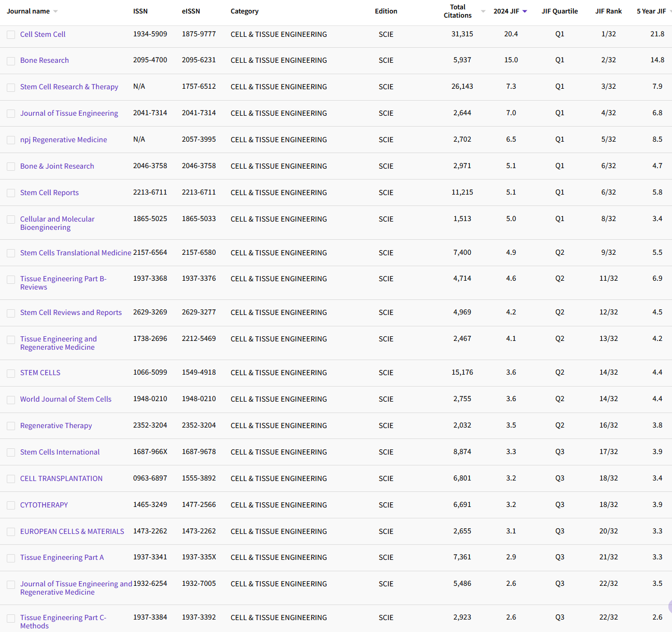
Task: Click the JIF Quartile column header
Action: [x=559, y=11]
